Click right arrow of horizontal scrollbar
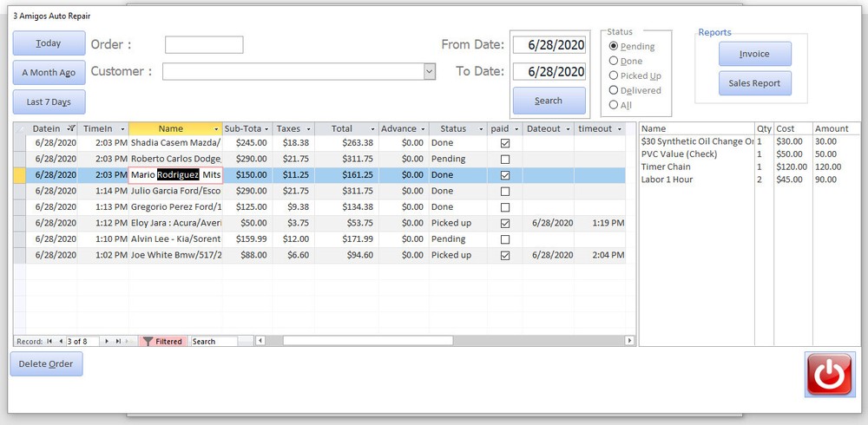 629,341
